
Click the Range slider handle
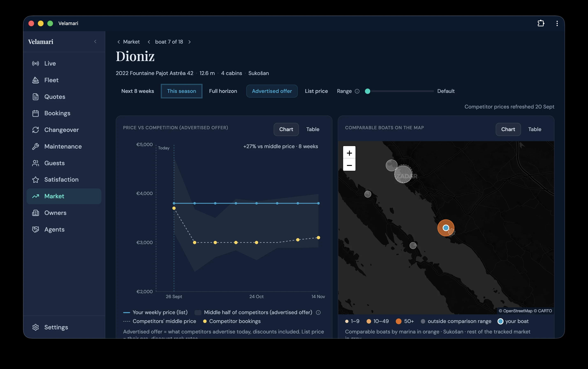click(368, 91)
